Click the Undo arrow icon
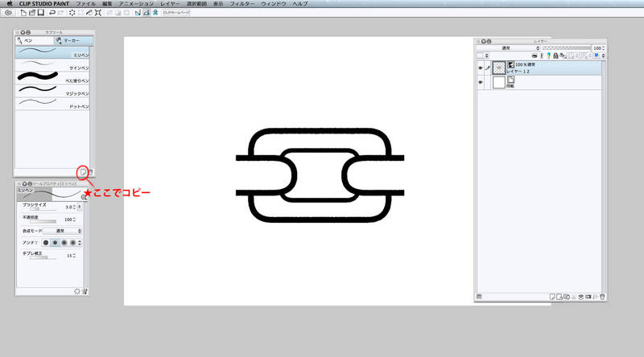This screenshot has width=644, height=357. [52, 13]
